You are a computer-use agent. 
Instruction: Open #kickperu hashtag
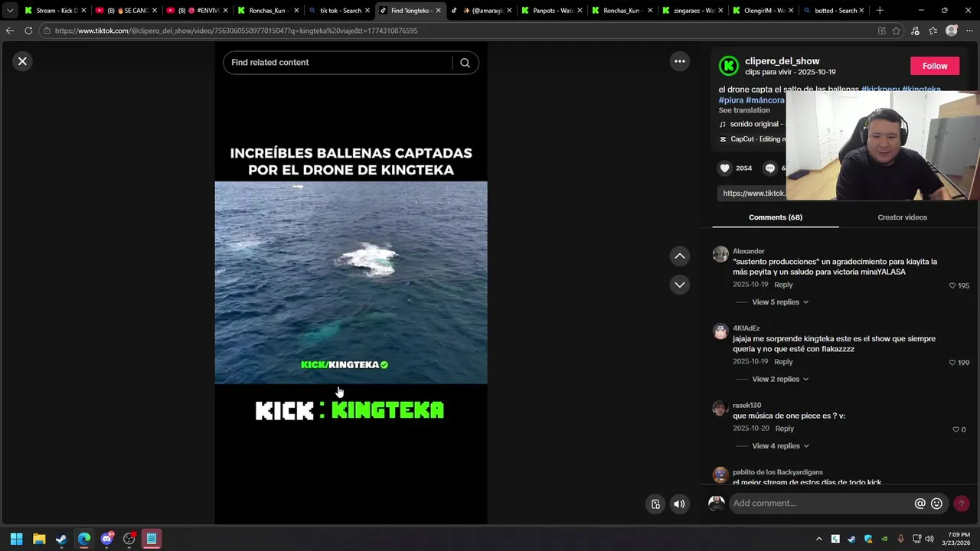pos(880,90)
